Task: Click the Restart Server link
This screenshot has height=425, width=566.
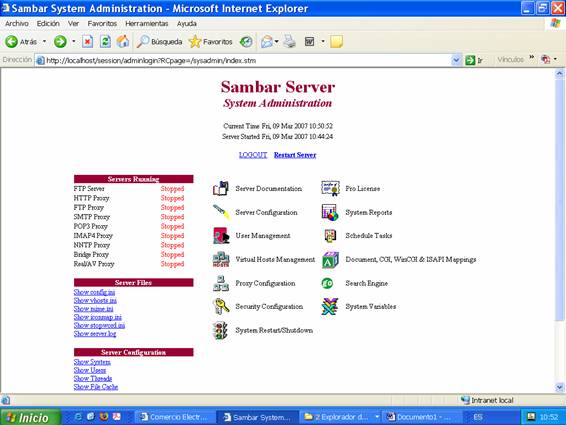Action: (295, 155)
